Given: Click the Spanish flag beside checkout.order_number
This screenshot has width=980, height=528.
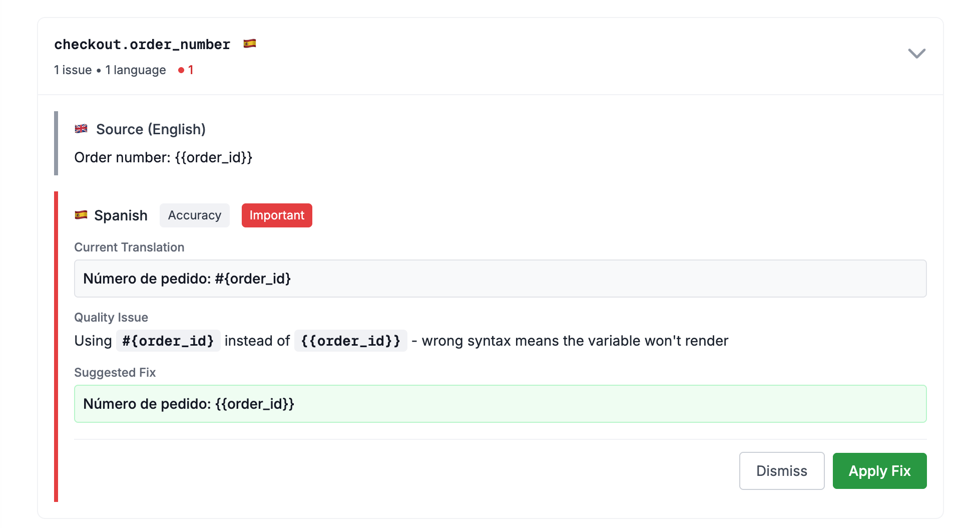Looking at the screenshot, I should tap(249, 44).
